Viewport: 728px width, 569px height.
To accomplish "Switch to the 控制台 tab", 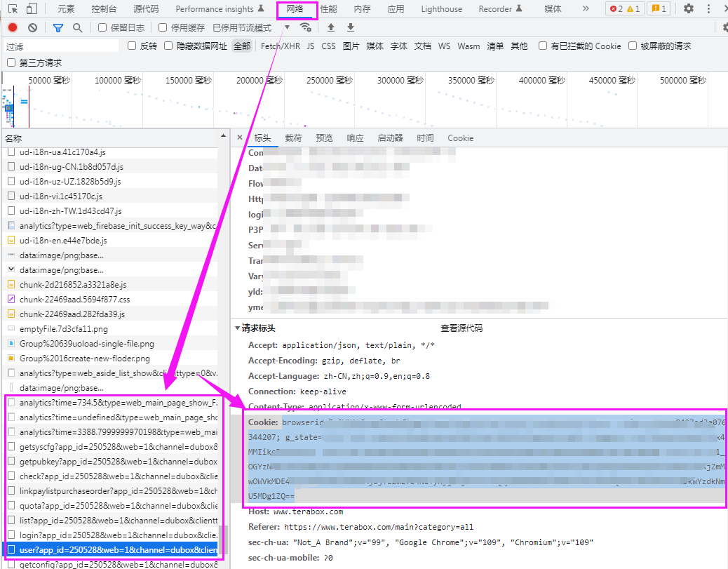I will (104, 9).
